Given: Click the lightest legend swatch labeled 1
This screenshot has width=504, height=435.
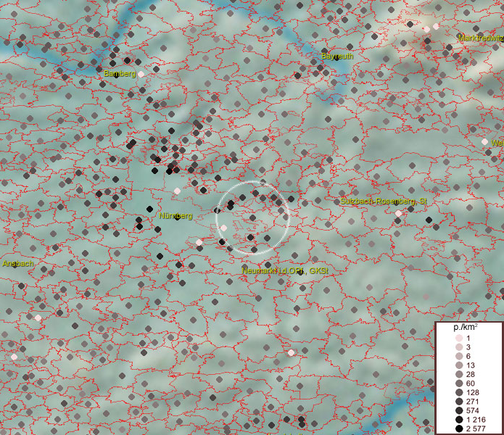Looking at the screenshot, I should [x=459, y=339].
